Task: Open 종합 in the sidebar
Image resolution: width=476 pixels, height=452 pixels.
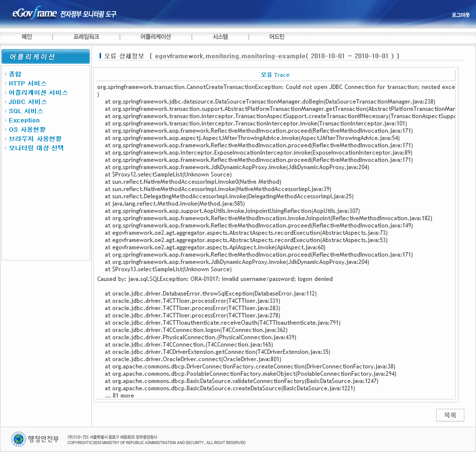Action: [15, 74]
